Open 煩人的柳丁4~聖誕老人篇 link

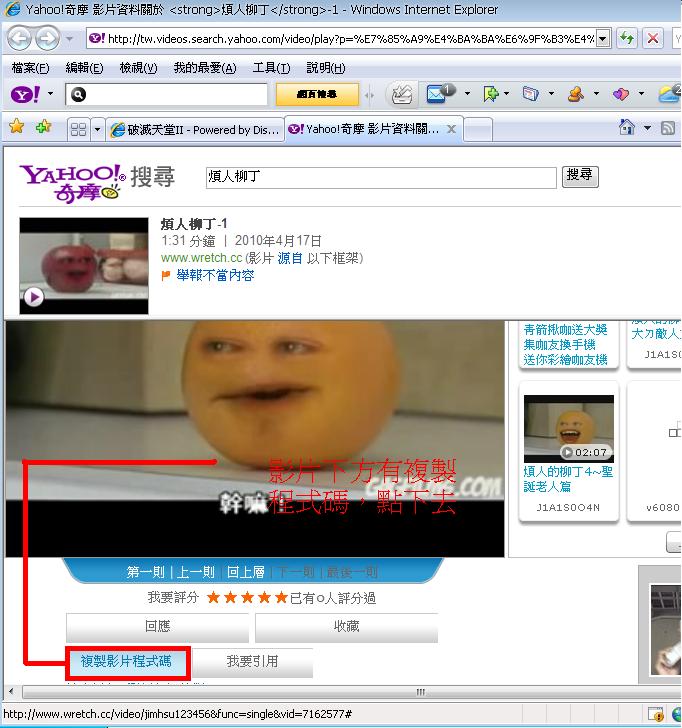tap(568, 479)
